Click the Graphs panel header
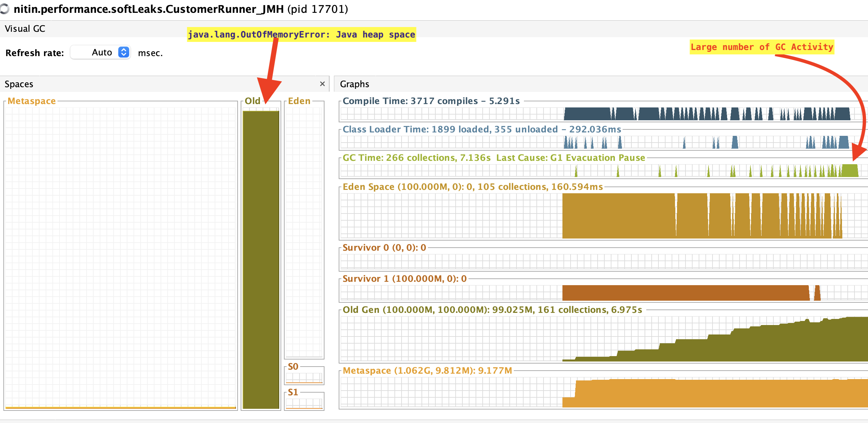868x423 pixels. [354, 84]
